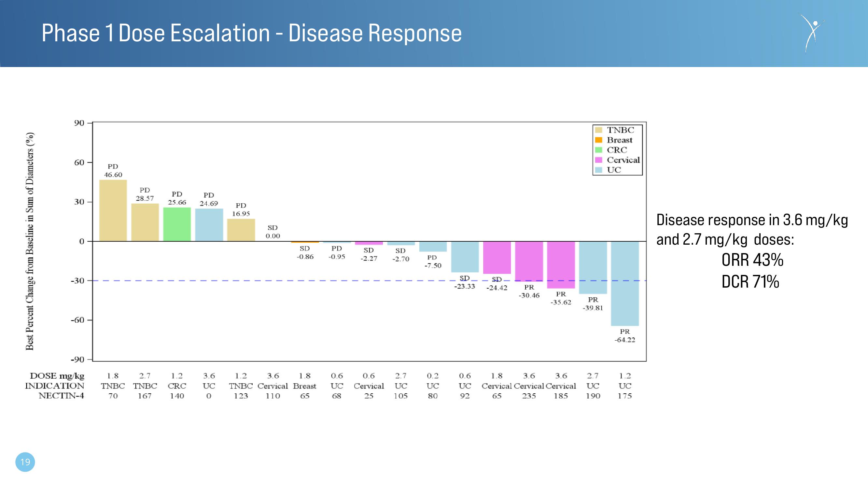Click the SD -2.70 data label

click(x=401, y=255)
